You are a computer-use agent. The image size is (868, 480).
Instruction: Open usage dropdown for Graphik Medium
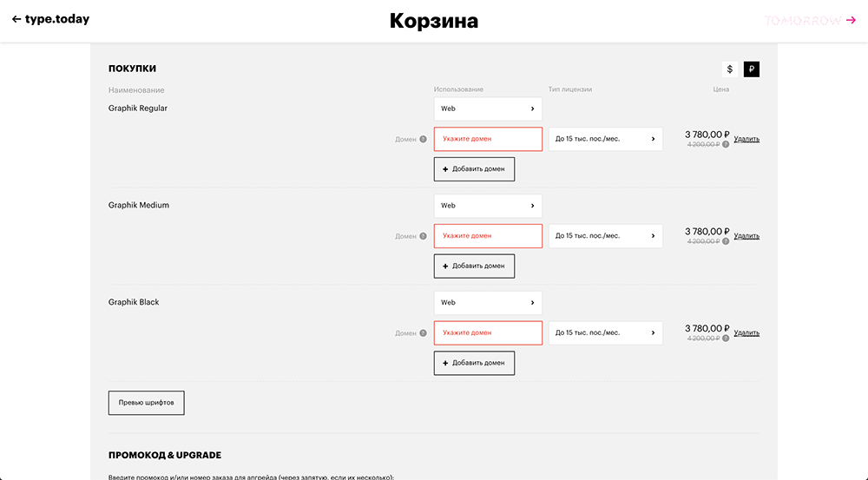(488, 206)
